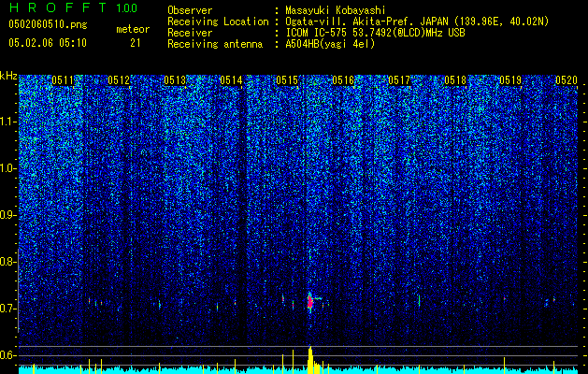This screenshot has height=374, width=588.
Task: Click the observer name Masayuki Kobayashi
Action: [x=336, y=10]
